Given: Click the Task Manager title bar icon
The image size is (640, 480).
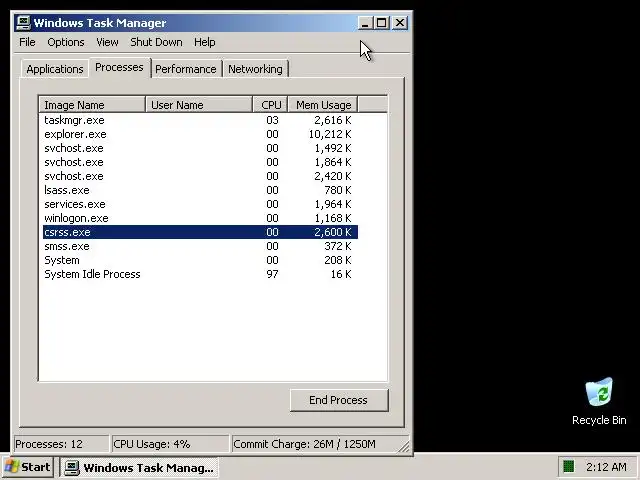Looking at the screenshot, I should pyautogui.click(x=23, y=23).
